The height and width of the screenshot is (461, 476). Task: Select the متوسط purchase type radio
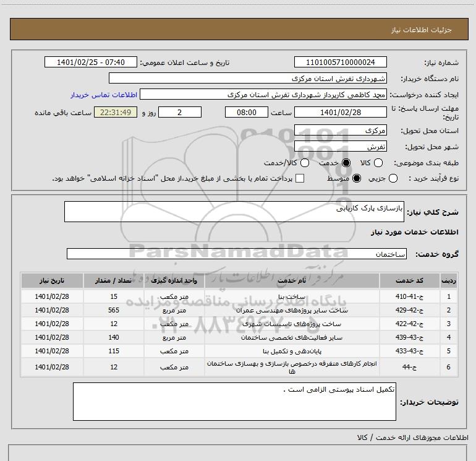pos(357,178)
